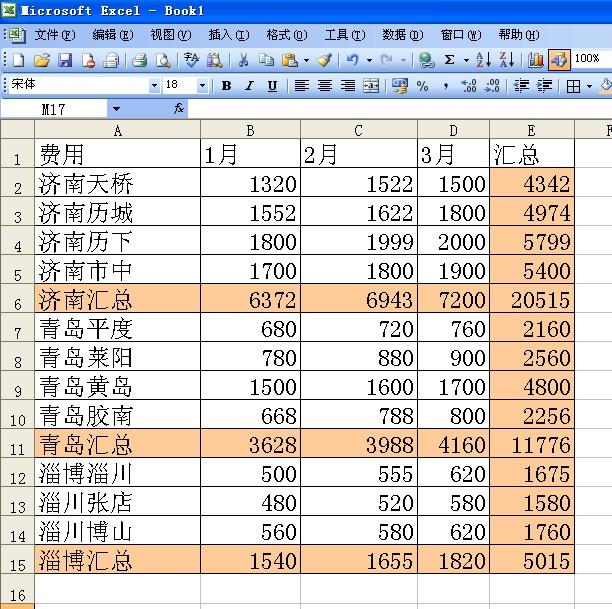Open the font size dropdown

202,85
